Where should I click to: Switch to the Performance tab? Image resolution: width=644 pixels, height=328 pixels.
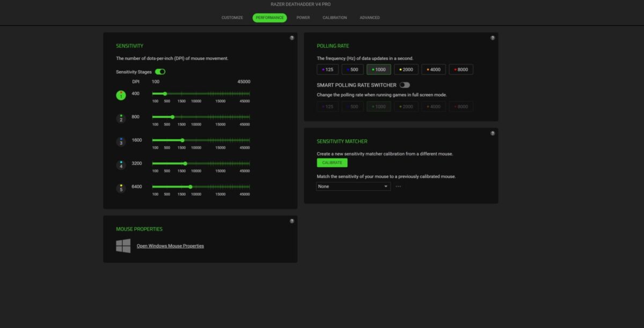tap(270, 18)
